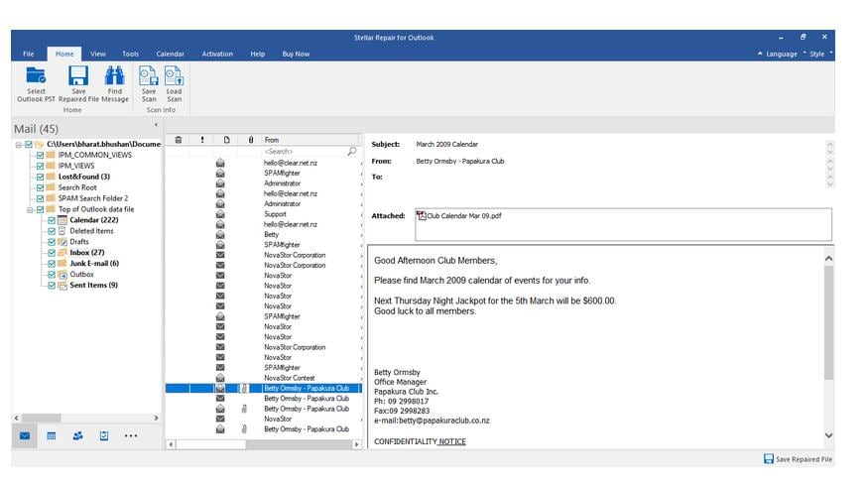Image resolution: width=868 pixels, height=483 pixels.
Task: Click envelope icon of NovaStor Contest row
Action: pyautogui.click(x=220, y=378)
